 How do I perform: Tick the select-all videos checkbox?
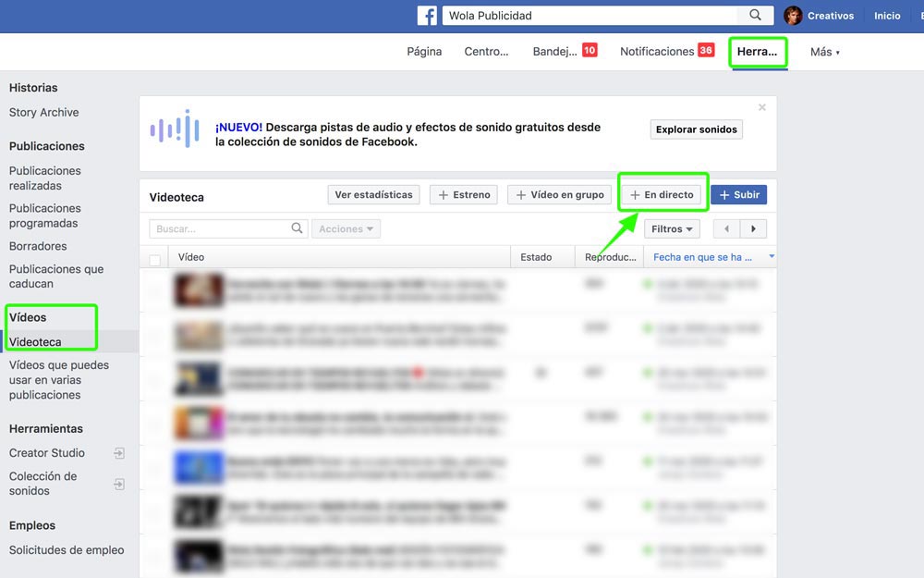[155, 259]
